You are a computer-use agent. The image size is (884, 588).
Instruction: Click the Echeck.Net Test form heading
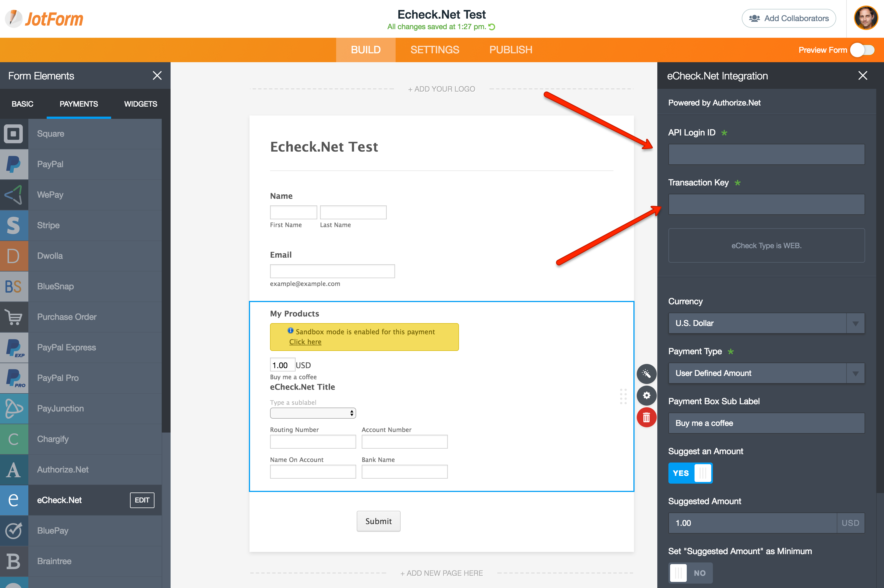324,147
